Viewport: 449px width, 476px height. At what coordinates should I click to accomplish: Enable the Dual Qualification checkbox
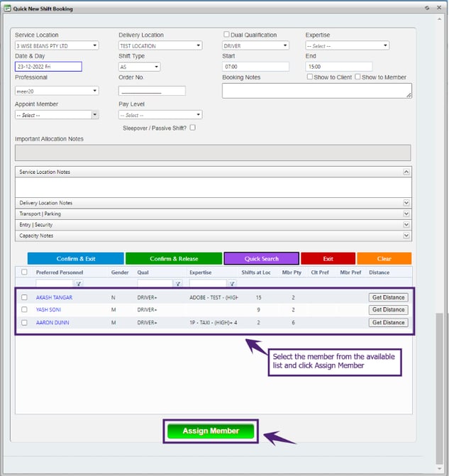(x=226, y=34)
